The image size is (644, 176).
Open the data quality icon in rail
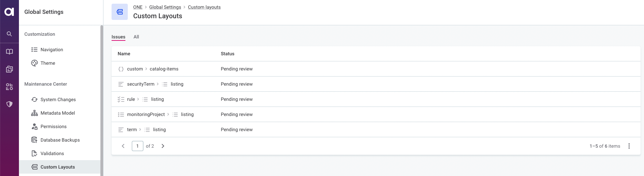(x=9, y=87)
